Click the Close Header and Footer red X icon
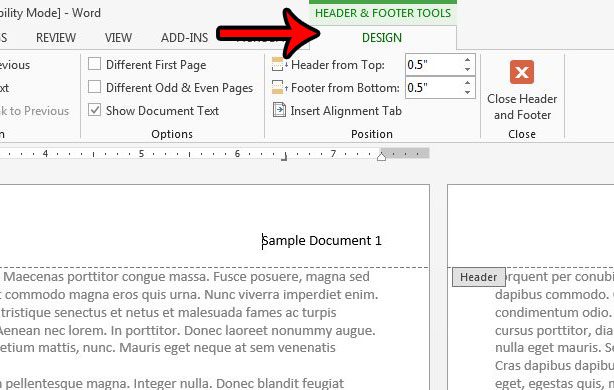Screen dimensions: 614x390 [x=522, y=72]
